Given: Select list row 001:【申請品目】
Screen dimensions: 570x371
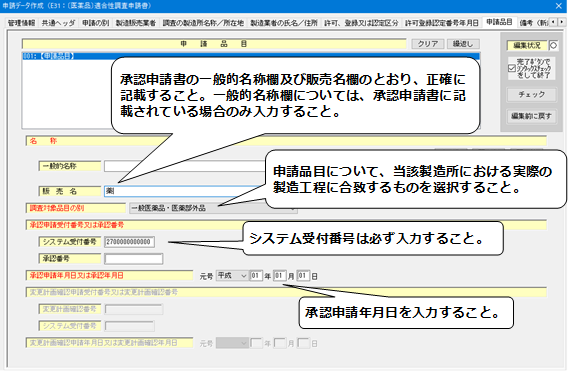Looking at the screenshot, I should (x=251, y=56).
